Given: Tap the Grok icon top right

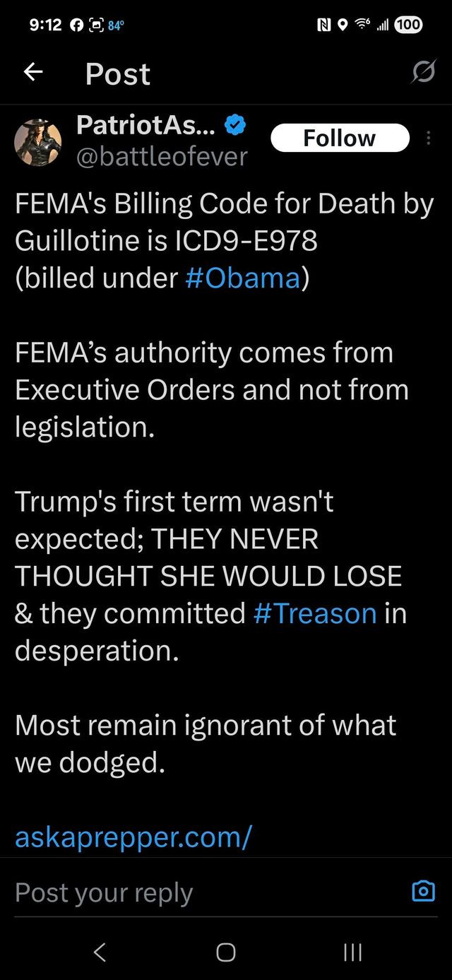Looking at the screenshot, I should point(424,73).
